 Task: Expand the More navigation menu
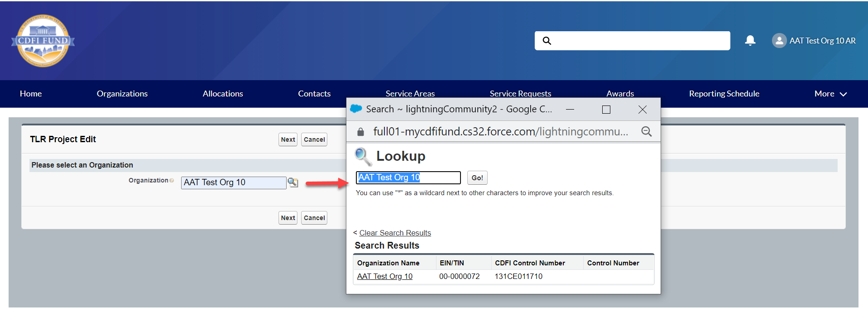[x=830, y=94]
